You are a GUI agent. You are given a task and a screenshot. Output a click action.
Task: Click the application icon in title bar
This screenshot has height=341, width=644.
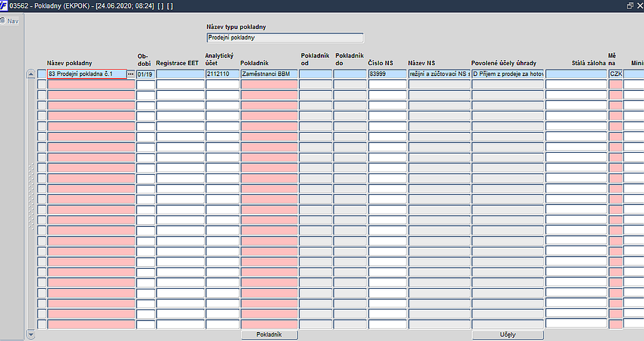click(x=4, y=5)
